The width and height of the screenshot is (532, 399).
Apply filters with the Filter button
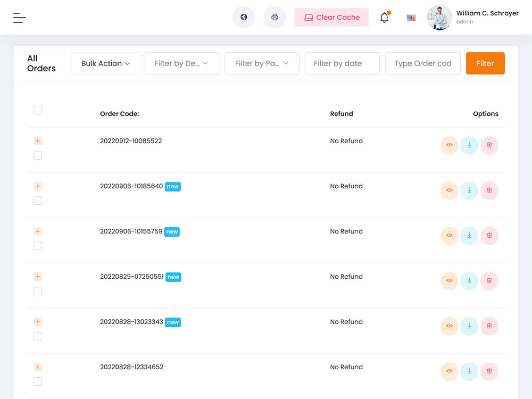pyautogui.click(x=485, y=63)
